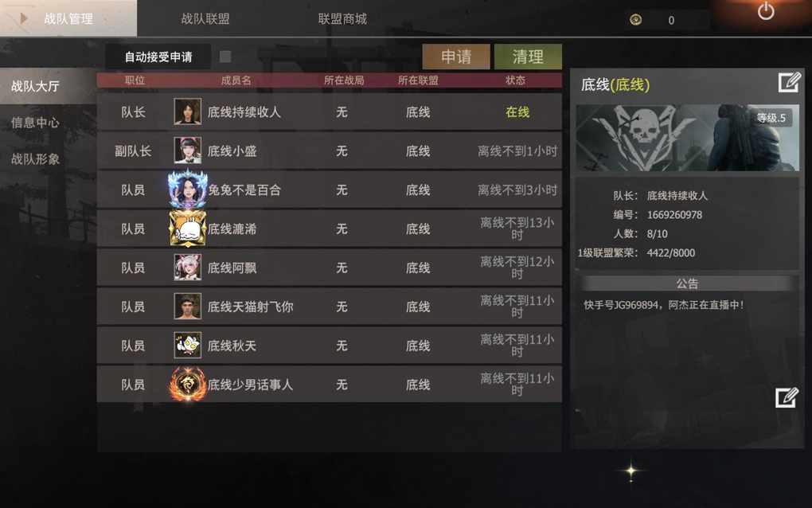The image size is (812, 508).
Task: Click the chick avatar of 底线秋天
Action: (187, 346)
